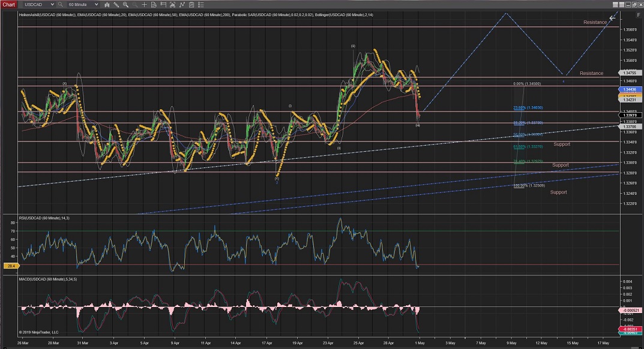Open the USDCAD instrument dropdown

pyautogui.click(x=38, y=5)
